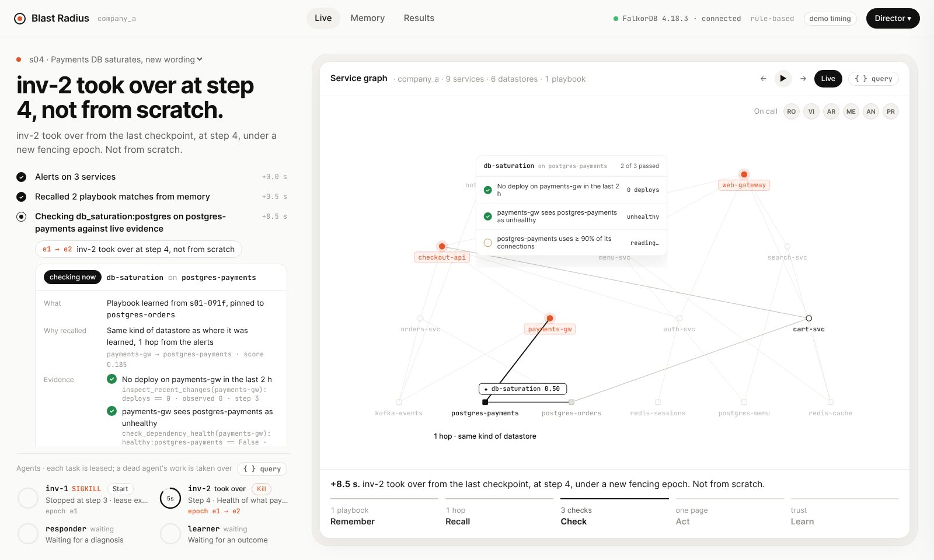Click the No deploy evidence check in popup
The image size is (934, 560).
(x=488, y=190)
